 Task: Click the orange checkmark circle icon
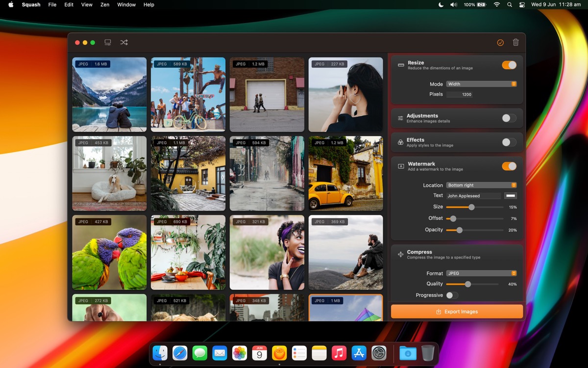[500, 43]
